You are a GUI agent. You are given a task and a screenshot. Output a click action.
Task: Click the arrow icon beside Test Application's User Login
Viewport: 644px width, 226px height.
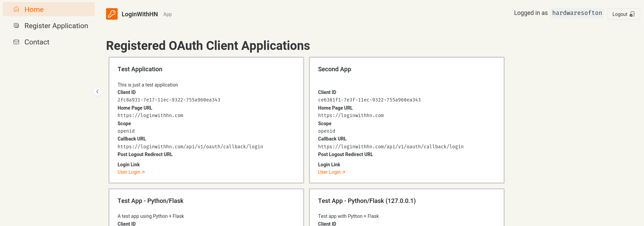[143, 172]
